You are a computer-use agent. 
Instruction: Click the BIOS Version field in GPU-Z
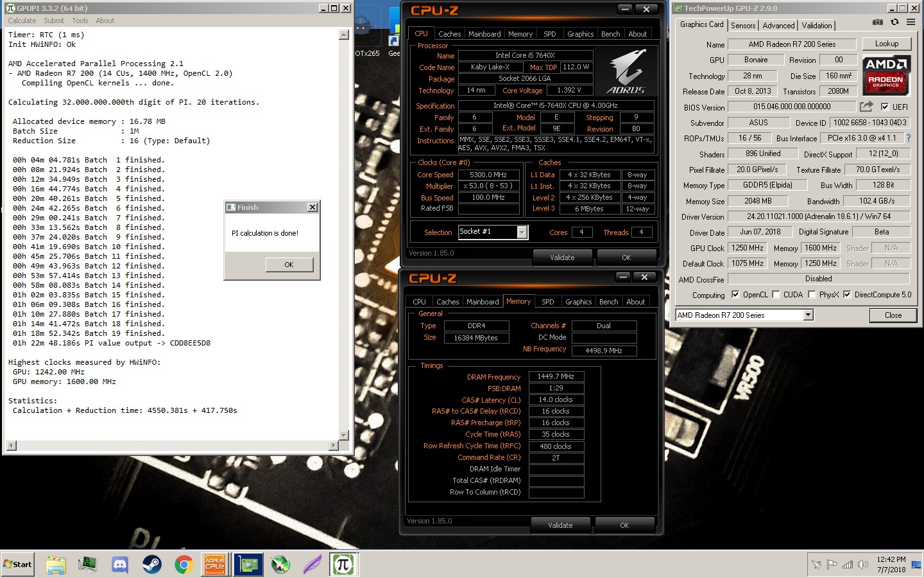(x=792, y=107)
